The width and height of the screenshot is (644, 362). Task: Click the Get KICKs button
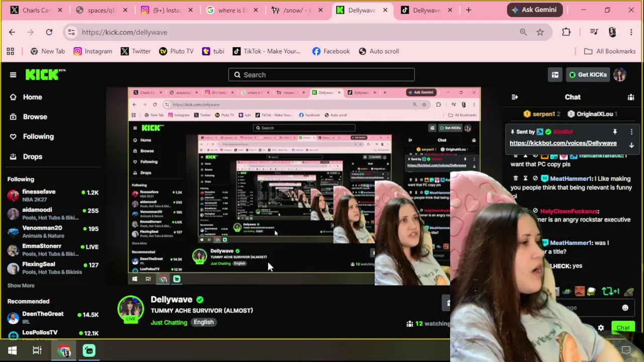[x=587, y=75]
